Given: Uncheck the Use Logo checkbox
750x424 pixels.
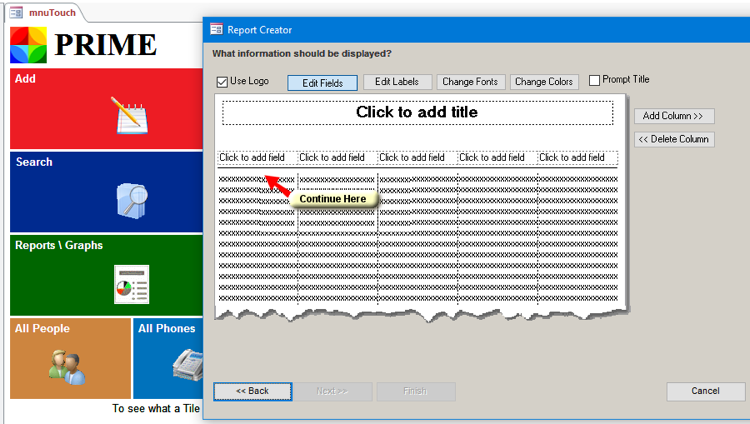Looking at the screenshot, I should (223, 82).
